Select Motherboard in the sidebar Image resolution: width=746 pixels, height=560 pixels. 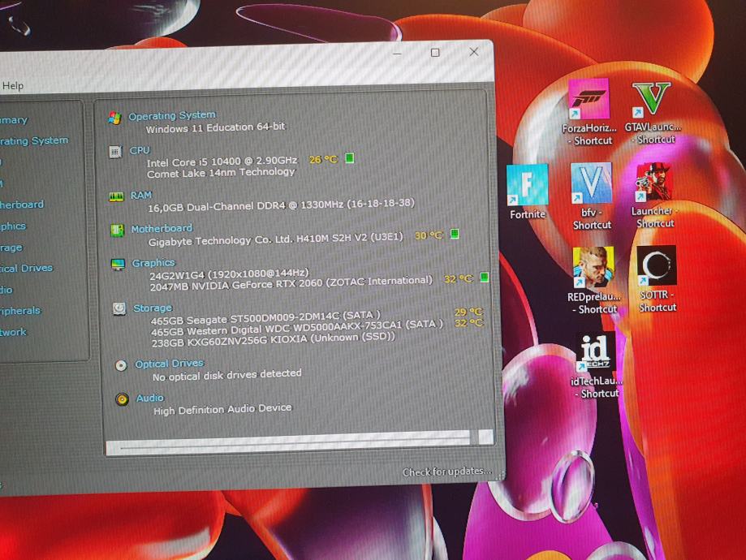pos(22,205)
